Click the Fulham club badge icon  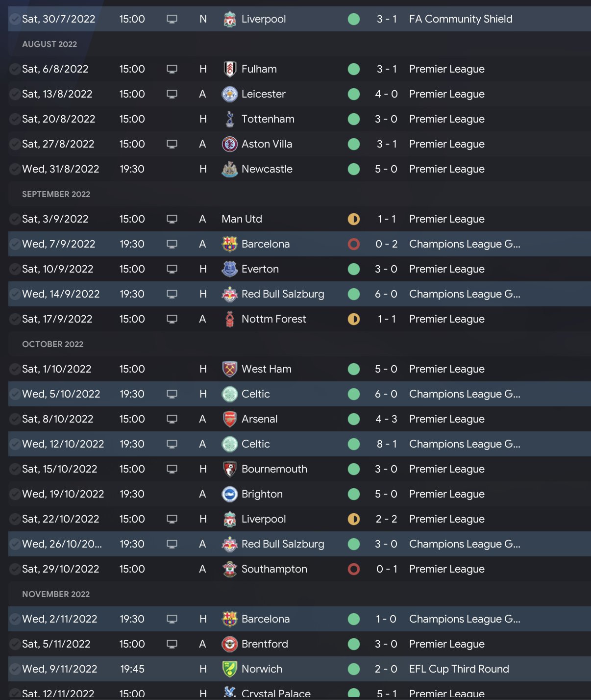[x=229, y=69]
